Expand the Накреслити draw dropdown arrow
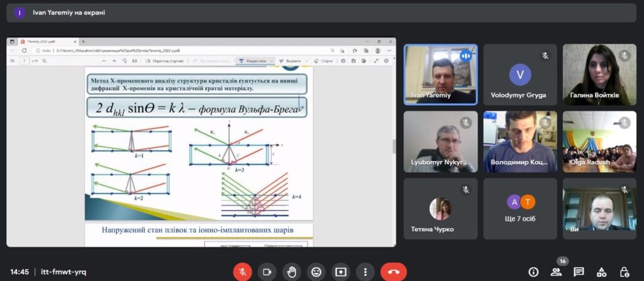The width and height of the screenshot is (644, 281). pos(272,61)
